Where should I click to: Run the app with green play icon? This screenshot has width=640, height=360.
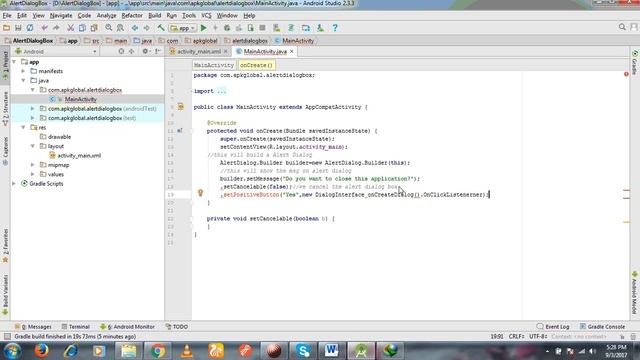(204, 28)
